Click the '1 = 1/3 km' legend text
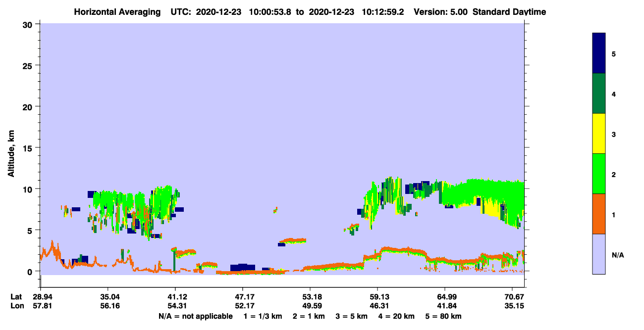The height and width of the screenshot is (330, 644). (263, 316)
